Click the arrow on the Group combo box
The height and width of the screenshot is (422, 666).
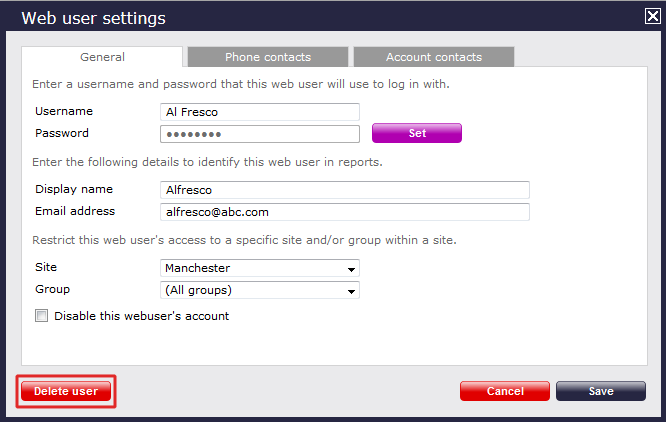pyautogui.click(x=352, y=291)
